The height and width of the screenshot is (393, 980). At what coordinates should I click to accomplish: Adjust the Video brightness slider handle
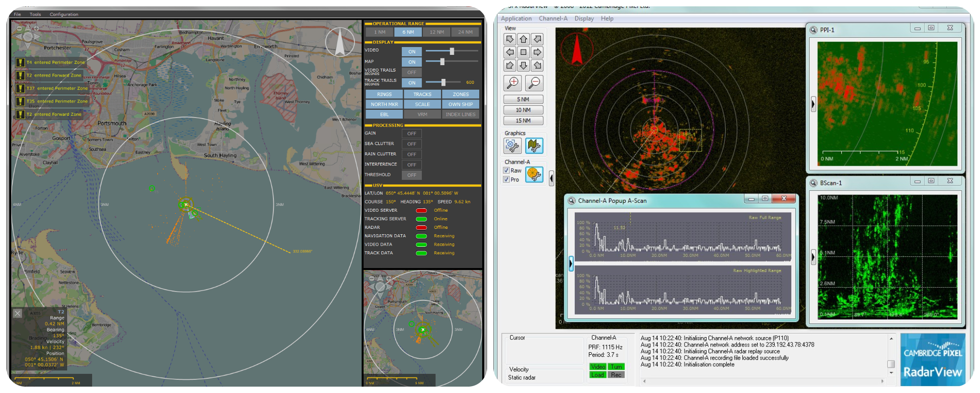click(452, 51)
